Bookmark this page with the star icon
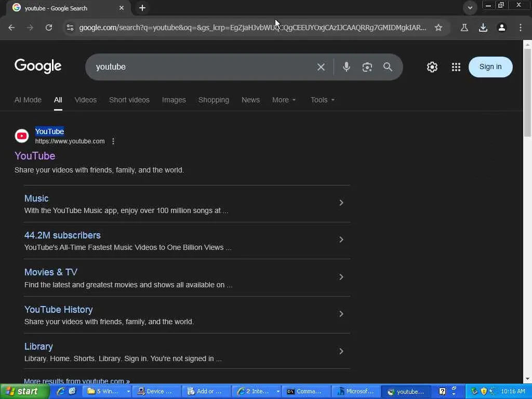The height and width of the screenshot is (399, 532). tap(438, 28)
